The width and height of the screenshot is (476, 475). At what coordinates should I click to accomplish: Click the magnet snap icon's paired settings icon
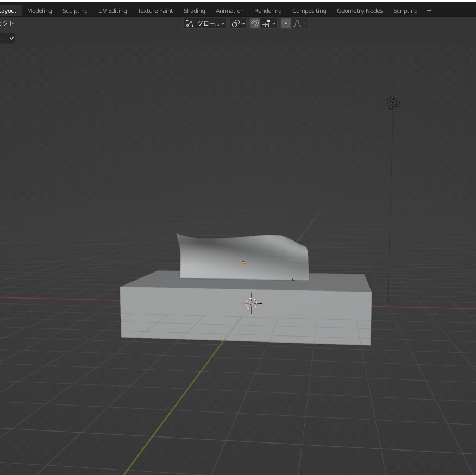pyautogui.click(x=266, y=23)
